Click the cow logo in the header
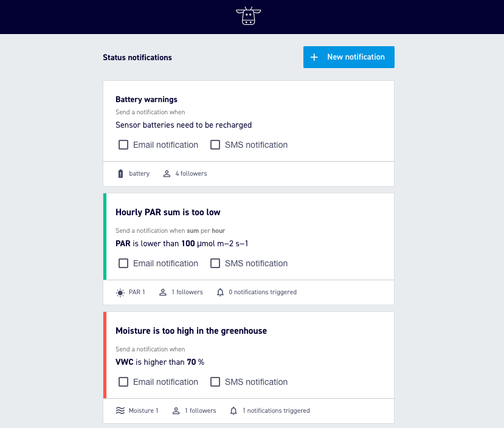This screenshot has width=504, height=428. click(x=248, y=16)
